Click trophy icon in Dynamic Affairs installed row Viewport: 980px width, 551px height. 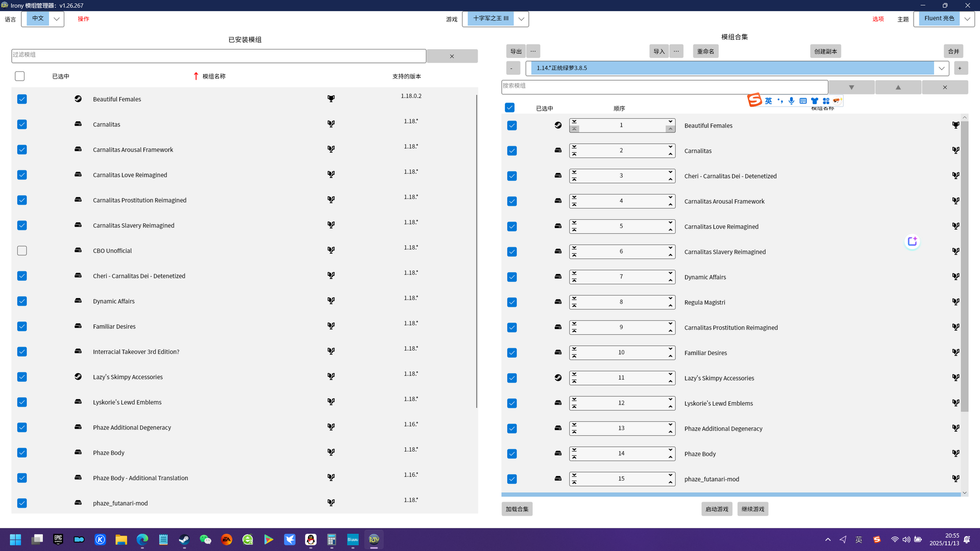click(331, 300)
